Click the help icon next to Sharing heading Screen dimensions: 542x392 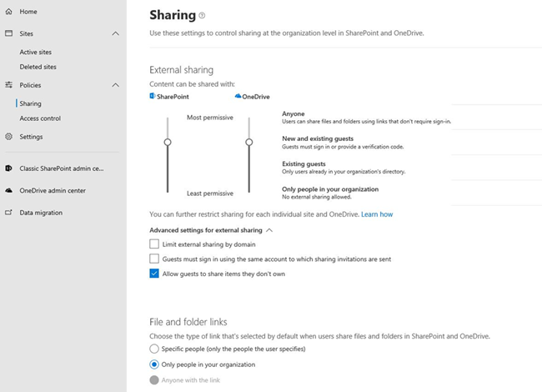[203, 15]
